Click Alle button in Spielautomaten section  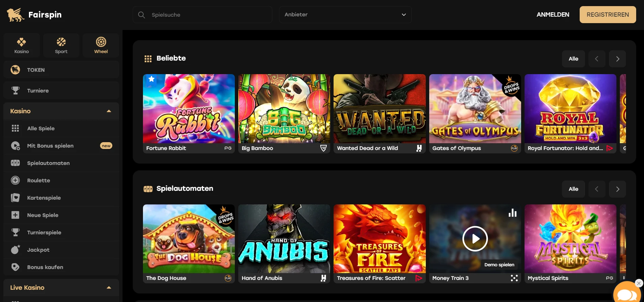click(x=573, y=189)
